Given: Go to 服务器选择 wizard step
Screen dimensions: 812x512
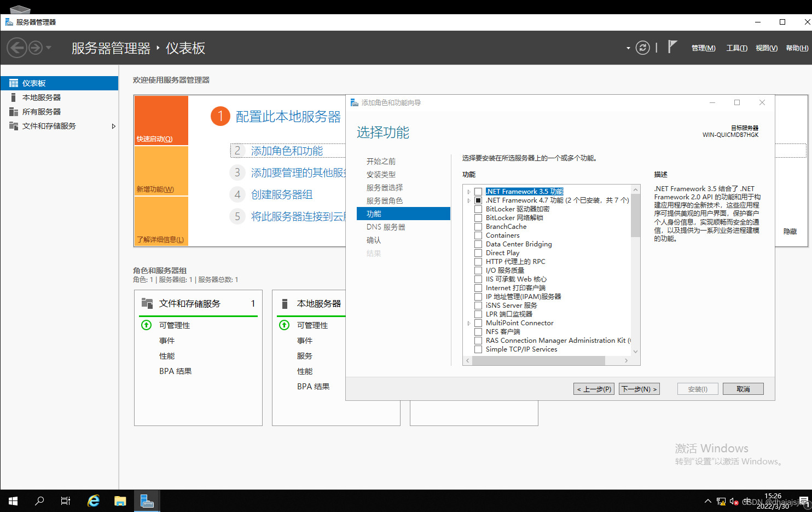Looking at the screenshot, I should pos(385,188).
